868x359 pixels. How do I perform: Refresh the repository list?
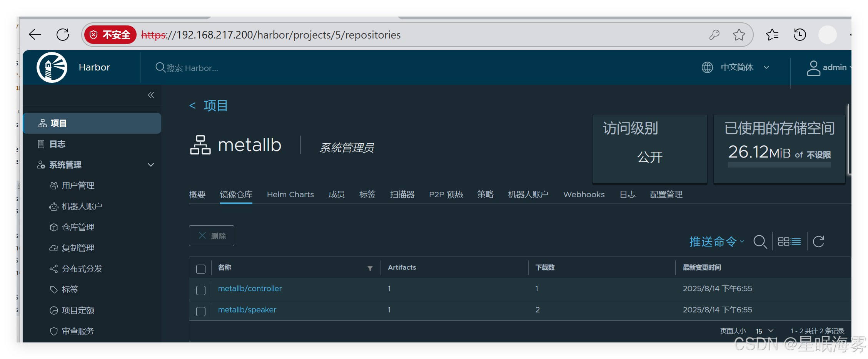(x=818, y=242)
